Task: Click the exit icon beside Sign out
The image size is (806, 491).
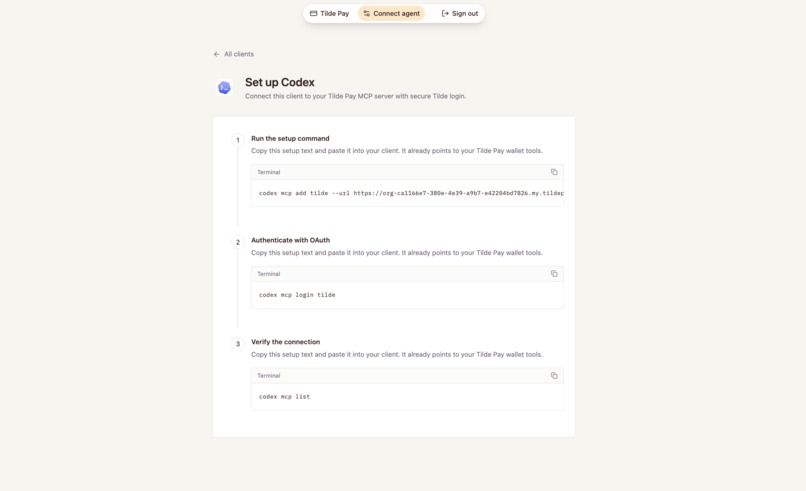Action: coord(445,13)
